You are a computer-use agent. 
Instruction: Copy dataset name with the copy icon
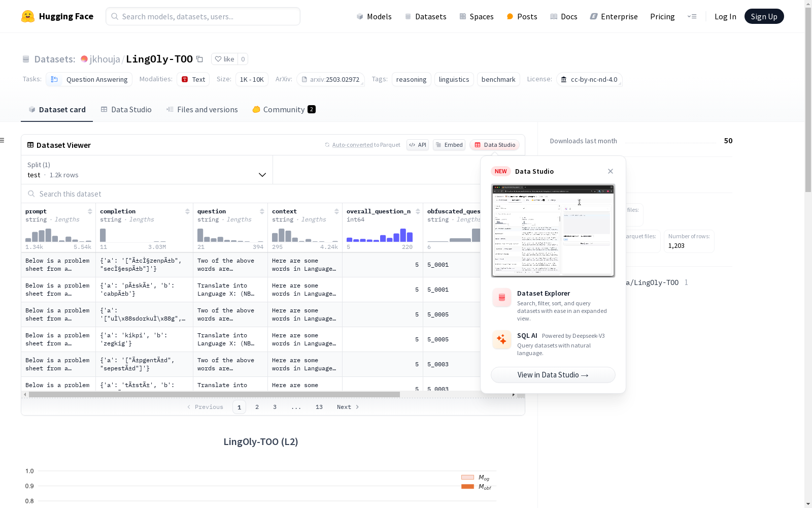point(200,59)
